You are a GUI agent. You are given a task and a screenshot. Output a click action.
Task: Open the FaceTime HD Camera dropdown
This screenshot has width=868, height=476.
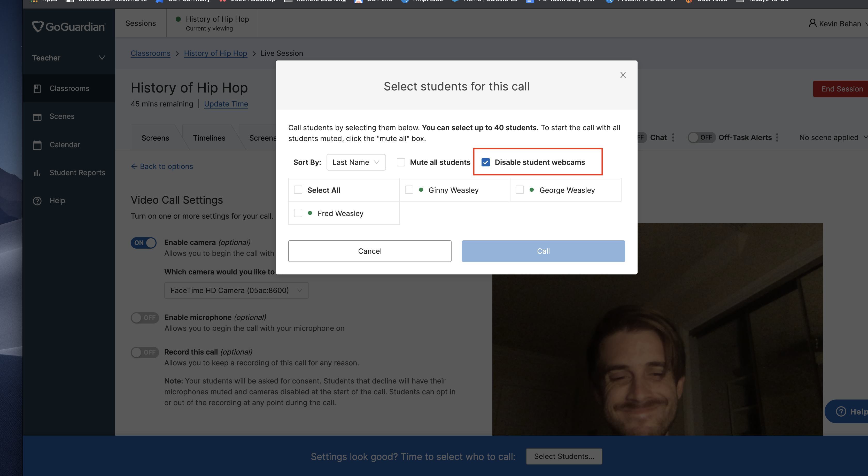click(x=236, y=290)
